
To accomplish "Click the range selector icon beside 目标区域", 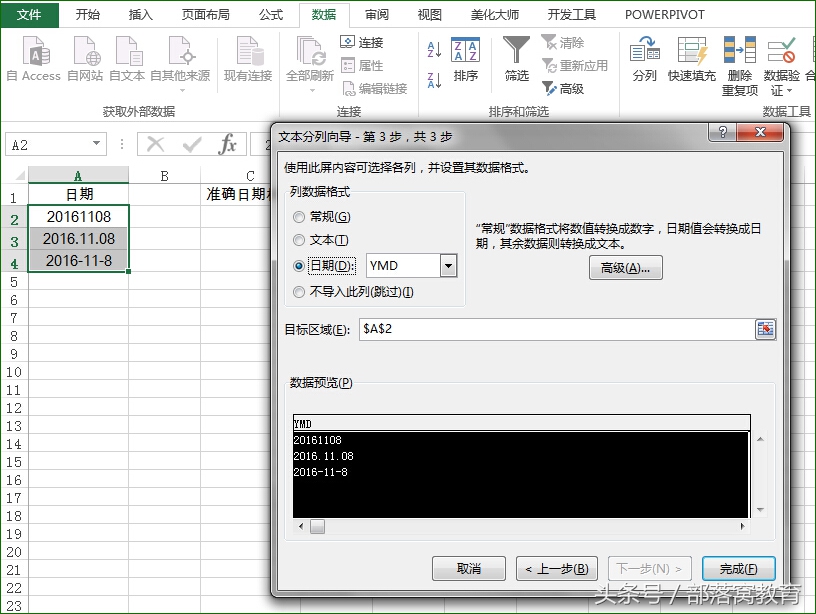I will coord(765,329).
